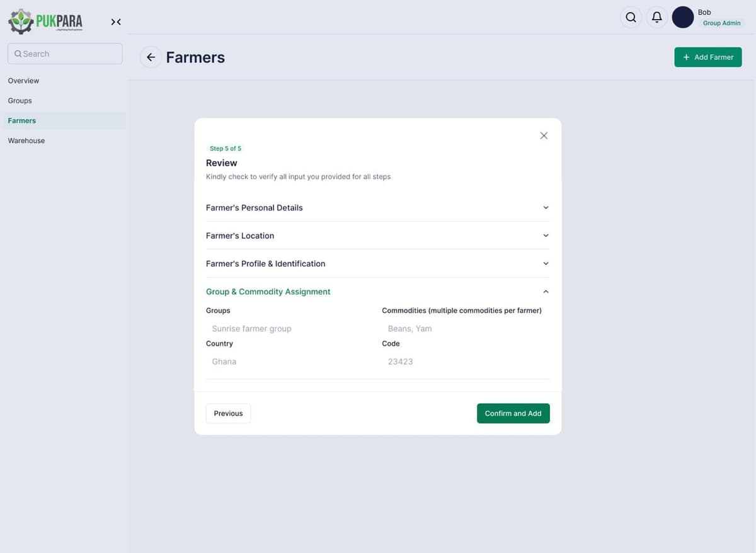Click the search magnifier inside the sidebar search
This screenshot has width=756, height=553.
18,54
